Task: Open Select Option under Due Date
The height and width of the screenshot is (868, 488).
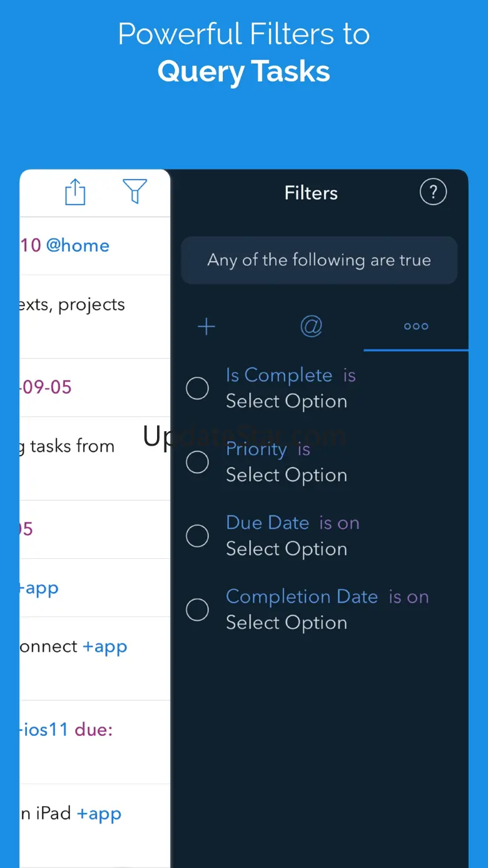Action: click(x=287, y=549)
